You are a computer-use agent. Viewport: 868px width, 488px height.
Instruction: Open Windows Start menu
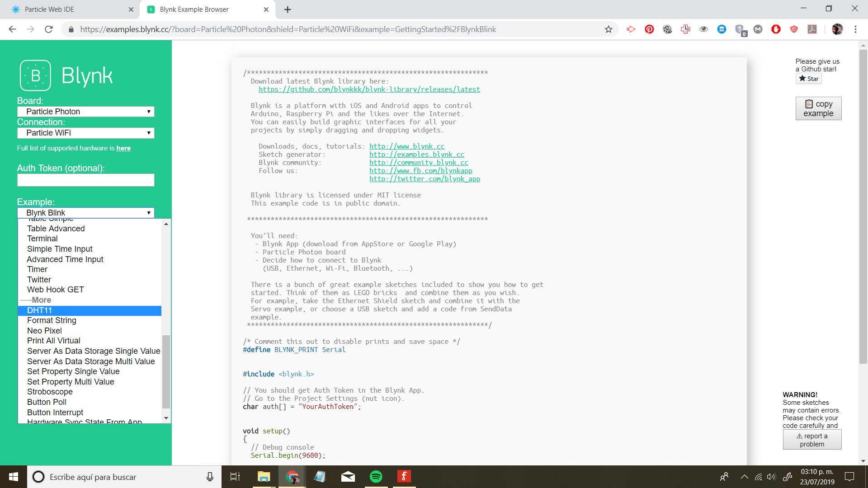tap(13, 477)
